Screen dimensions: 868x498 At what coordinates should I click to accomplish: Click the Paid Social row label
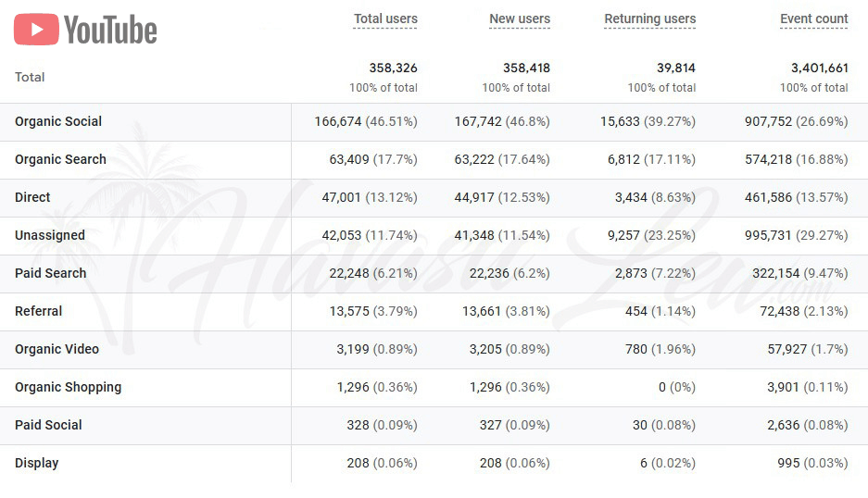(x=48, y=425)
